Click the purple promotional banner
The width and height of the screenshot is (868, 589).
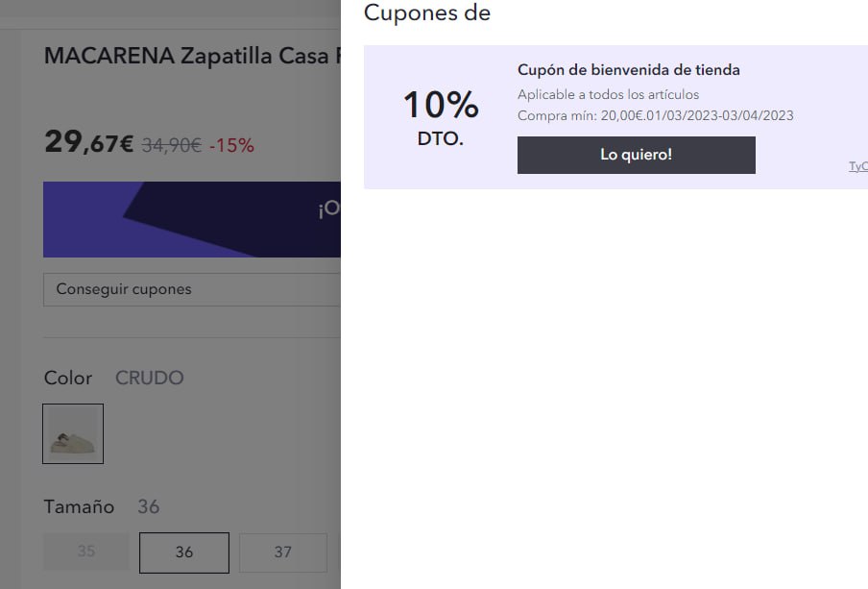point(192,219)
